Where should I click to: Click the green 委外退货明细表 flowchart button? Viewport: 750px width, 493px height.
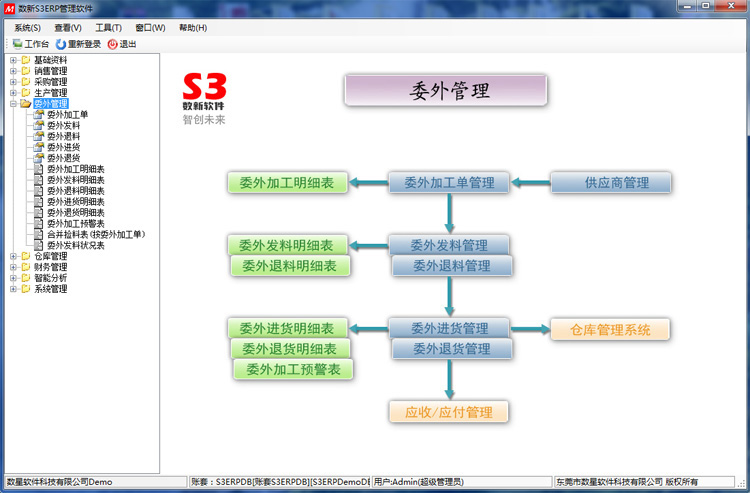(290, 349)
